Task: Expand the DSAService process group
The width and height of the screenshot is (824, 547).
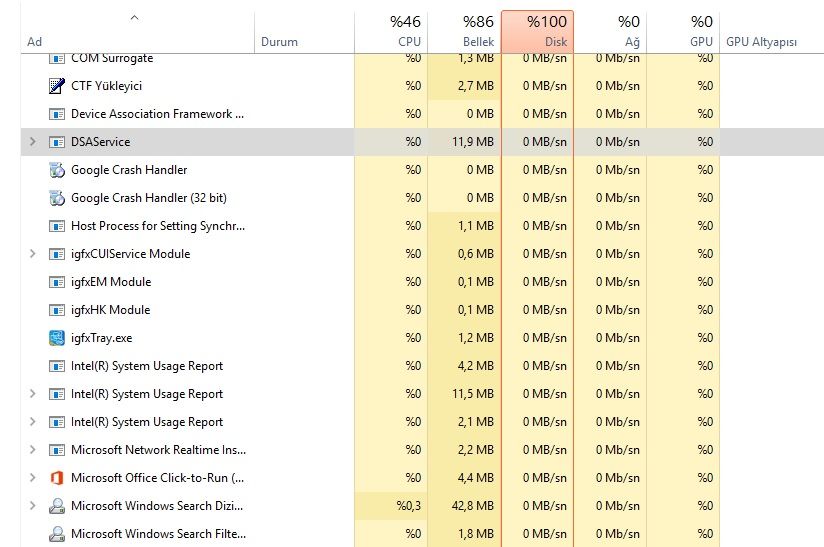Action: 33,142
